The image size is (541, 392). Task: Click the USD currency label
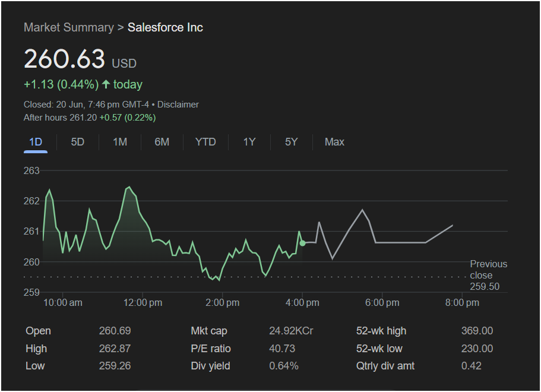[x=124, y=64]
